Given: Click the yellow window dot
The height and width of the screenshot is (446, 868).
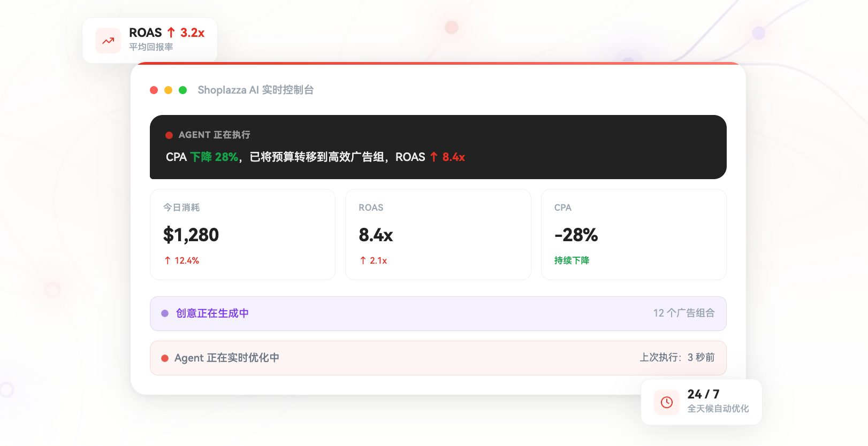Looking at the screenshot, I should 168,90.
